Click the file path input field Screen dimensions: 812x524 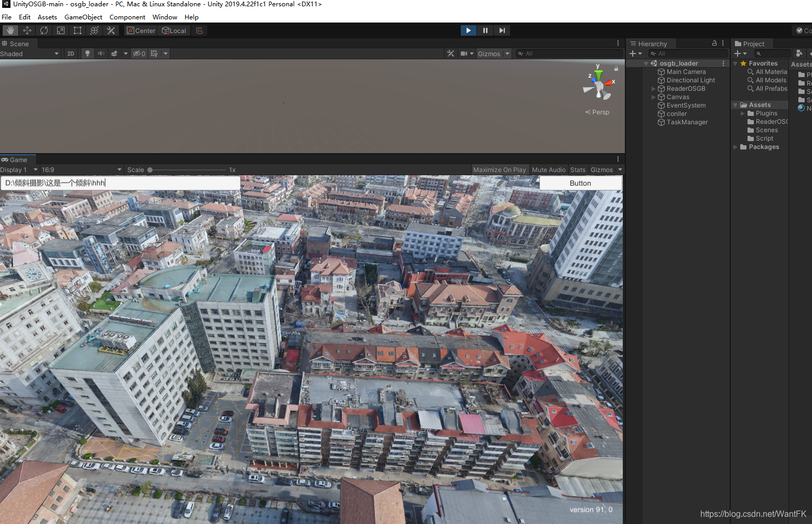coord(121,183)
